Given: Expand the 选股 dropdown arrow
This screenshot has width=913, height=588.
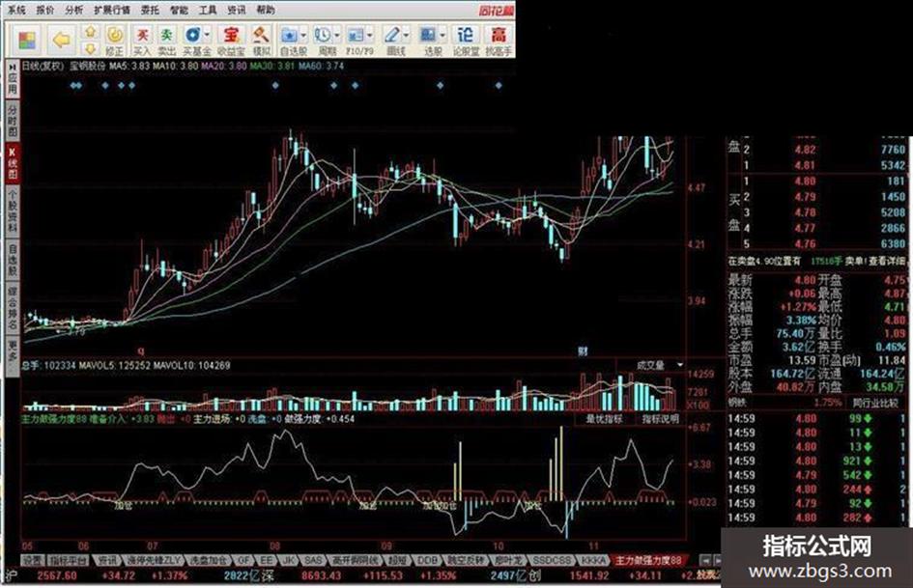Looking at the screenshot, I should tap(442, 36).
